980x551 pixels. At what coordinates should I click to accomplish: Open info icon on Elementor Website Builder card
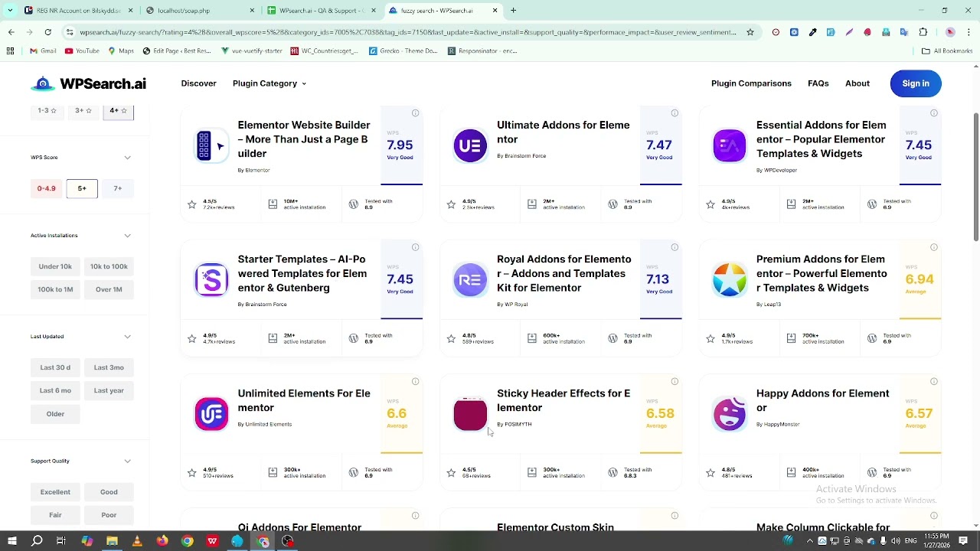click(415, 113)
